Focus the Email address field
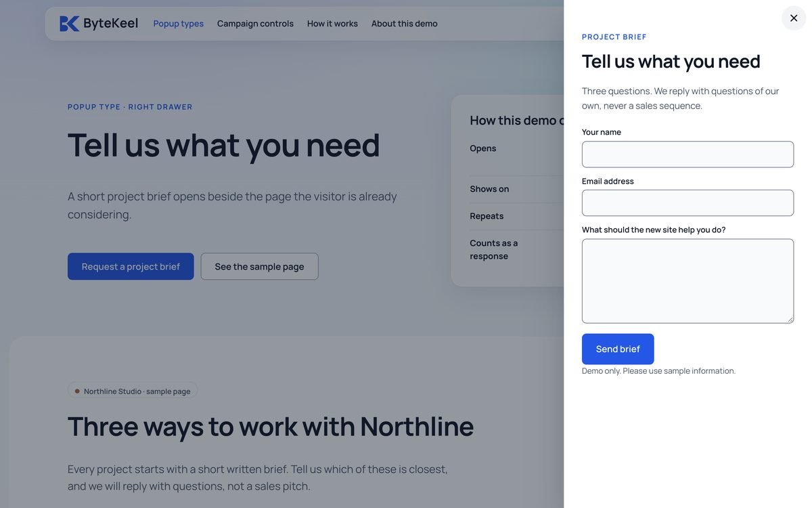Image resolution: width=812 pixels, height=508 pixels. (x=687, y=203)
